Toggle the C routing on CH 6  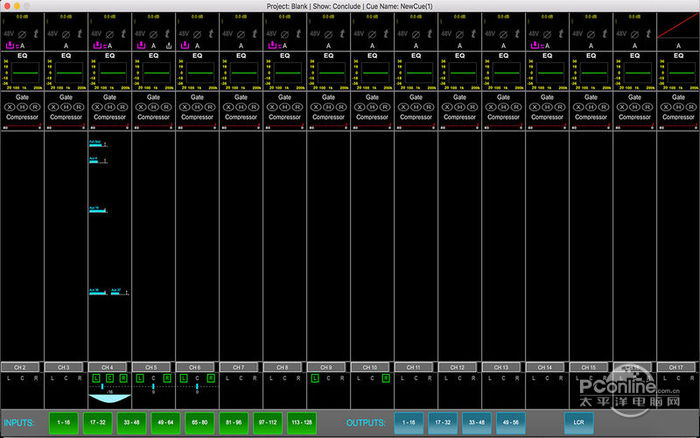coord(197,379)
